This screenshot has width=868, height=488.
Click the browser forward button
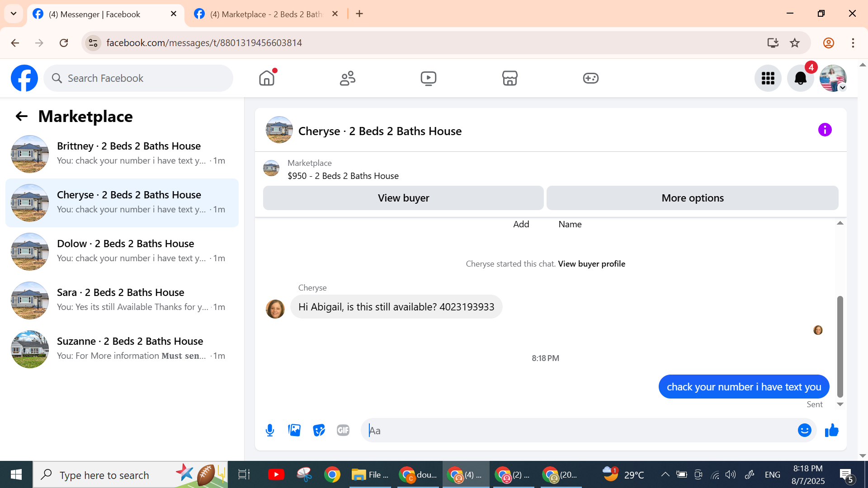click(39, 43)
